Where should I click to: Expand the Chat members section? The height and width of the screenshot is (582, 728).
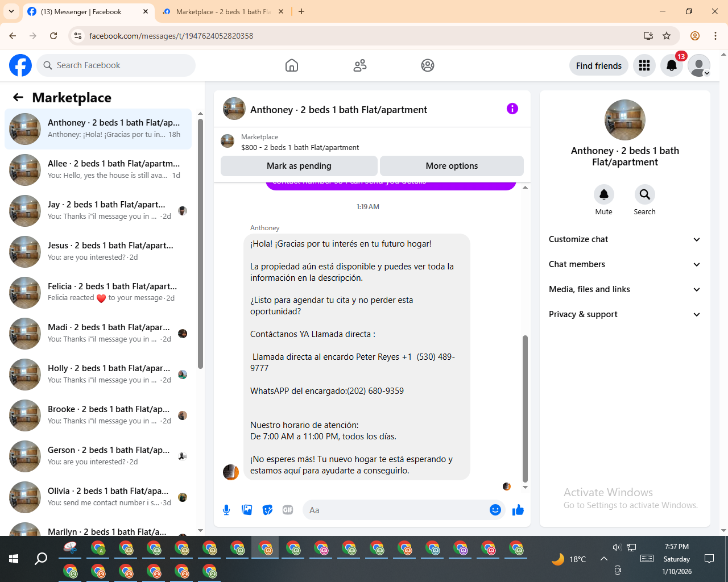point(624,264)
